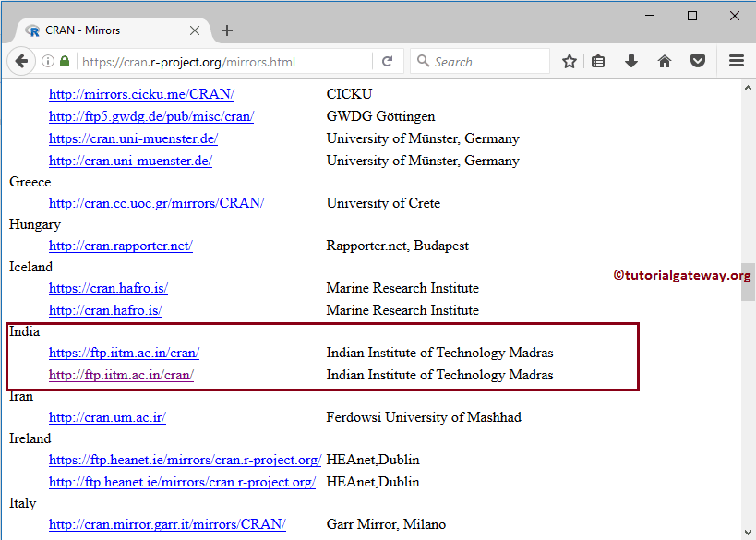The width and height of the screenshot is (756, 540).
Task: Open https ftp.iitm.ac.in/cran link
Action: coord(124,353)
